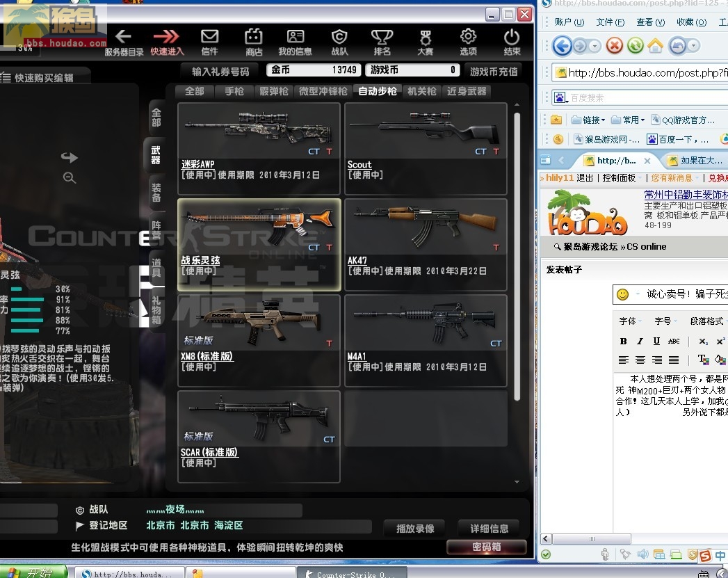
Task: Select the SCAR (标准版) weapon card
Action: (259, 436)
